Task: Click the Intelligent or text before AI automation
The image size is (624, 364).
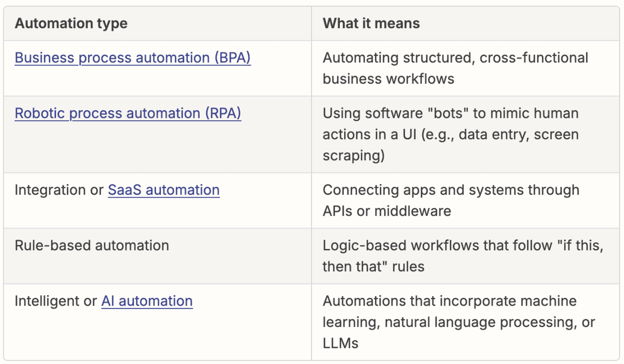Action: click(x=55, y=301)
